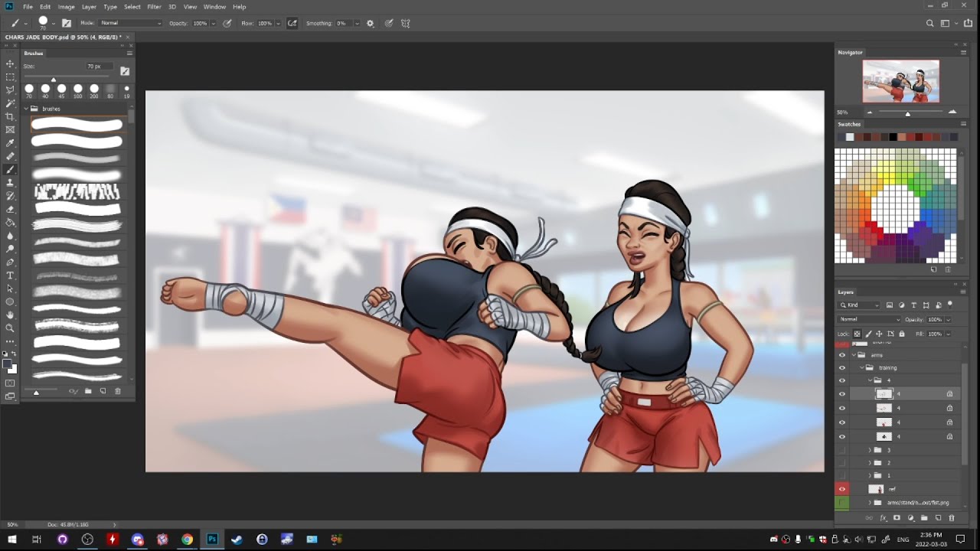Collapse the brushes folder in Brushes panel
This screenshot has width=980, height=551.
pos(26,109)
